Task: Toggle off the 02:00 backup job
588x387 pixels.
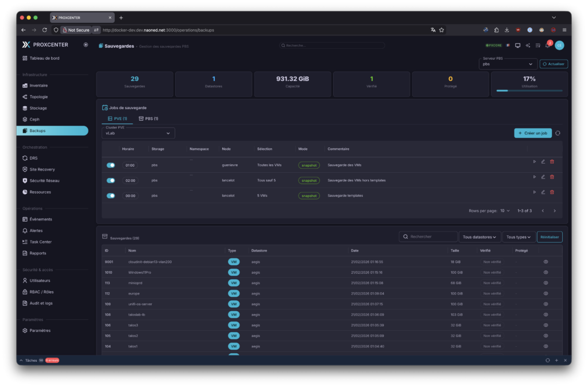Action: (111, 180)
